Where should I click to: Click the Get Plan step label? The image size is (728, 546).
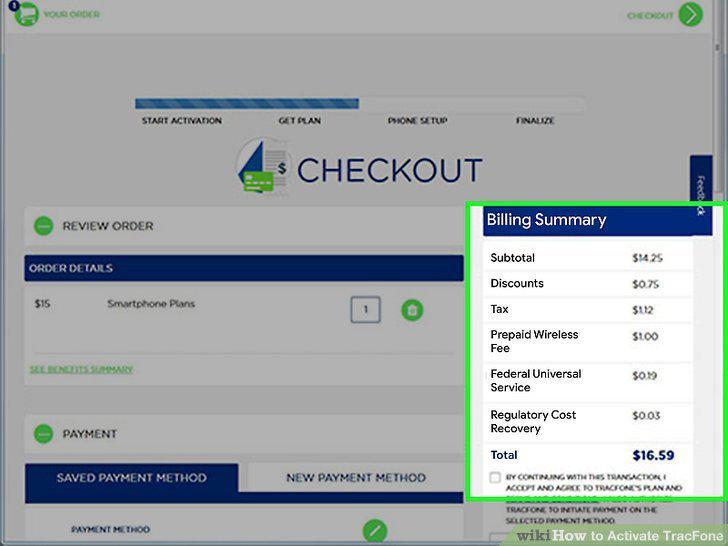299,121
